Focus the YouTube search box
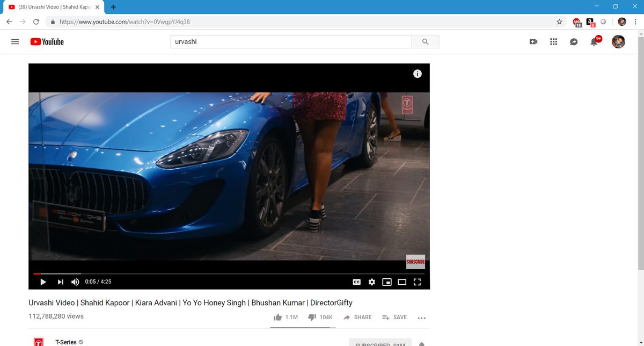The height and width of the screenshot is (346, 644). [291, 41]
